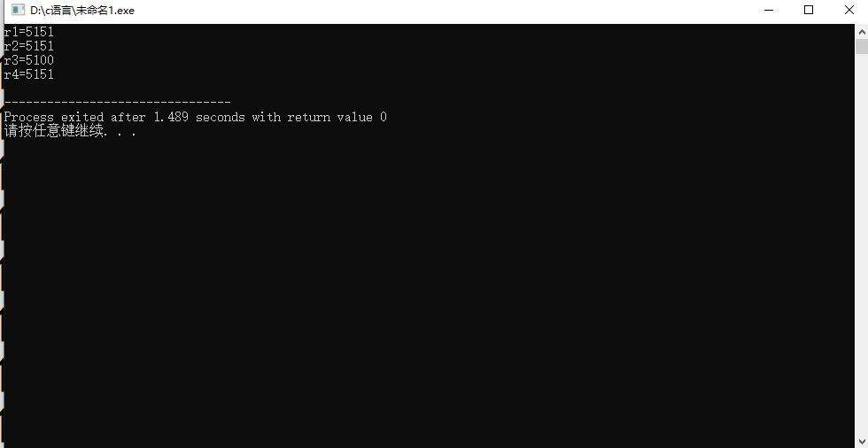Viewport: 868px width, 448px height.
Task: Click the "return value 0" text
Action: tap(337, 117)
